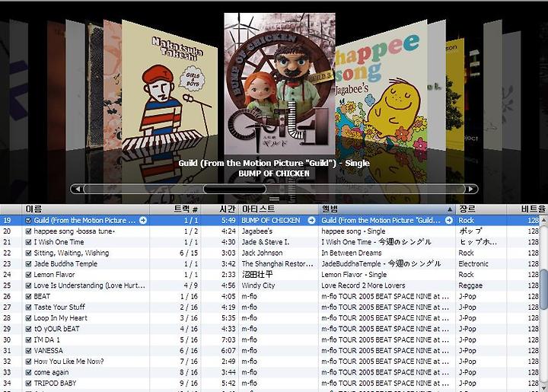Screen dimensions: 548x392
Task: Click the Cover Flow right scroll arrow
Action: (x=471, y=189)
